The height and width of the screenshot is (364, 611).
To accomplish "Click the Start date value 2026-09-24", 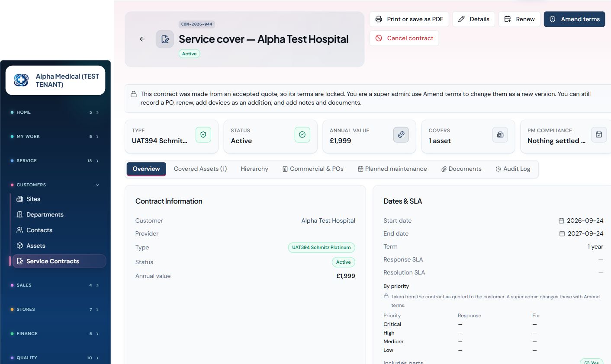I will (585, 220).
